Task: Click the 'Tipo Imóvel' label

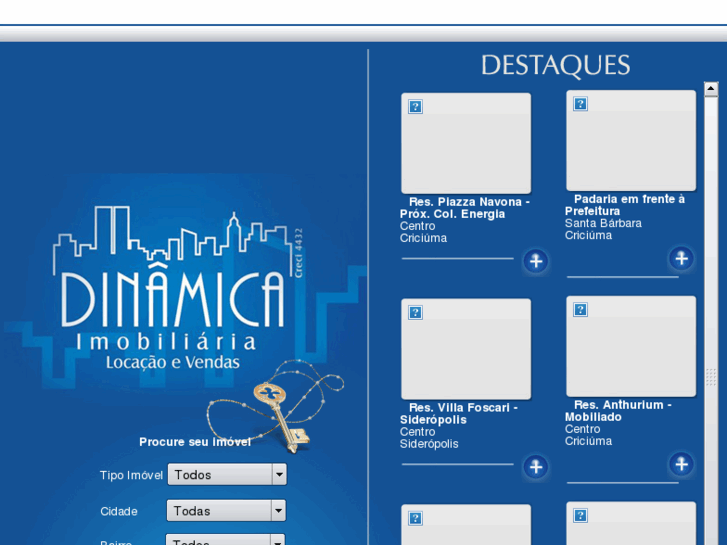Action: (131, 475)
